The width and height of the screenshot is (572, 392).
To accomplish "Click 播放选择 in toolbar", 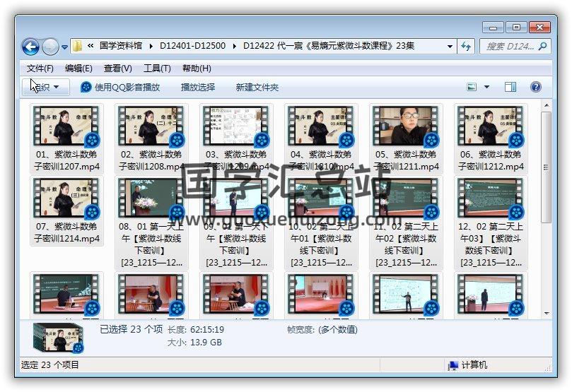I will pyautogui.click(x=198, y=87).
